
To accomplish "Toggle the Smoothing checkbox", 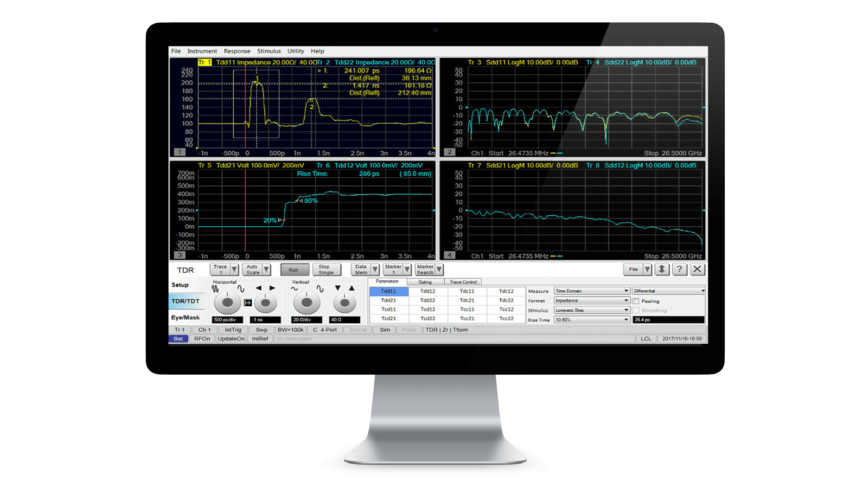I will [x=636, y=311].
